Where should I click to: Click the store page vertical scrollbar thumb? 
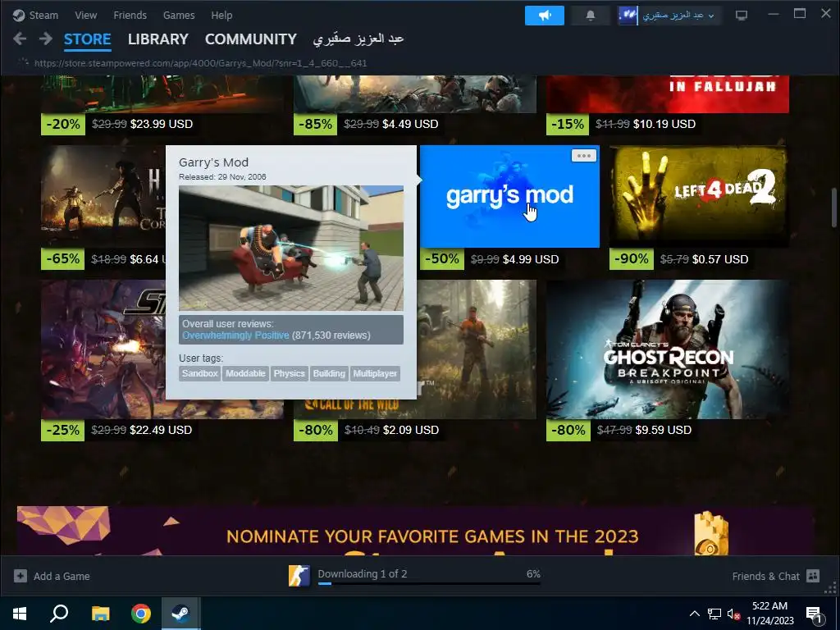[x=834, y=208]
